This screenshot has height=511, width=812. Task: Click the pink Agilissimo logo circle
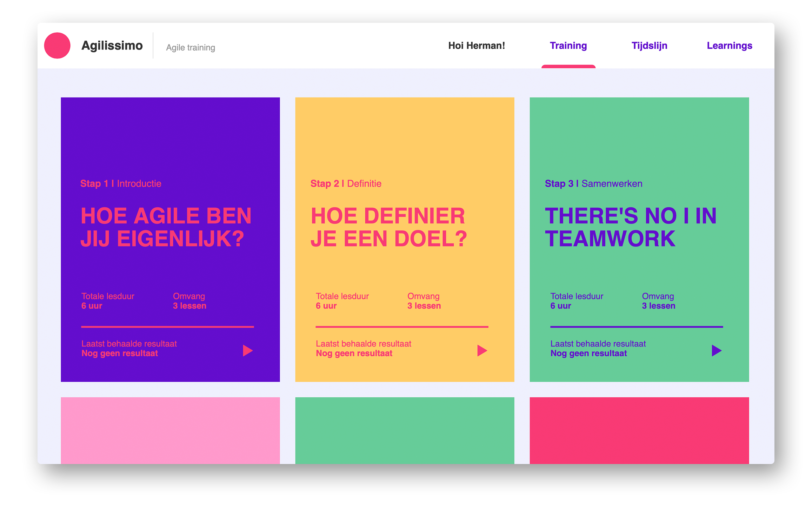(x=57, y=46)
